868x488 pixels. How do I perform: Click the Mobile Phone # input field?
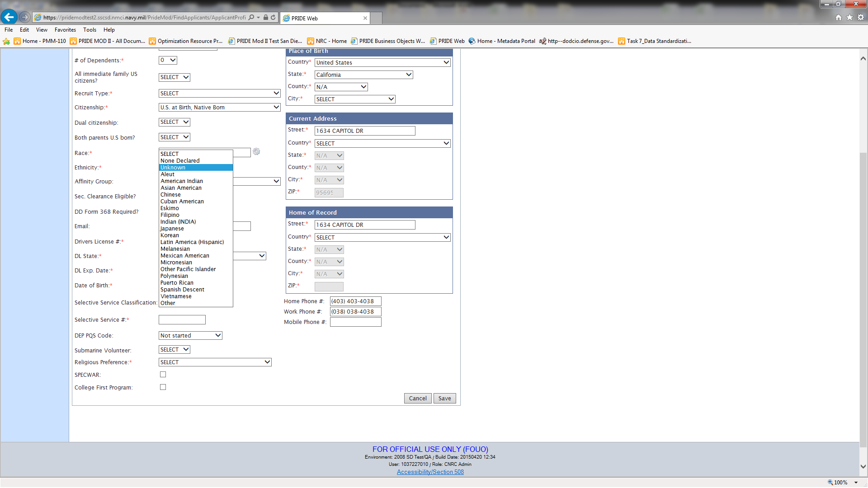pyautogui.click(x=355, y=322)
